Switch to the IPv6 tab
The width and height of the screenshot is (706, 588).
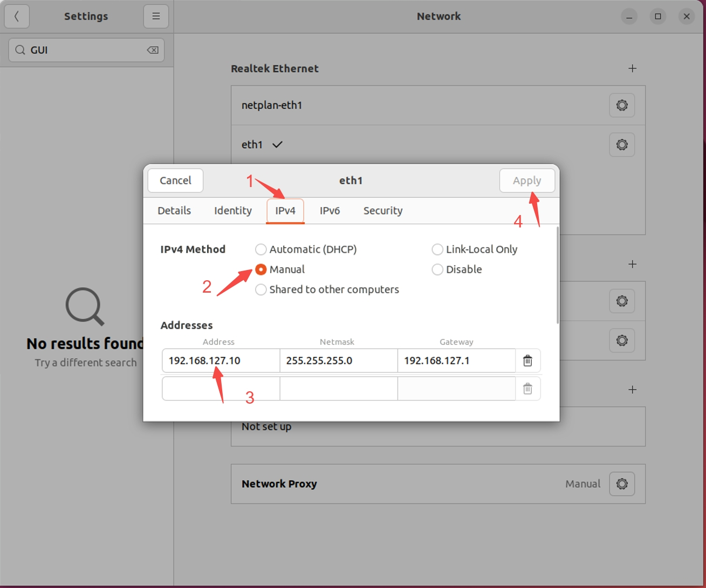tap(330, 211)
